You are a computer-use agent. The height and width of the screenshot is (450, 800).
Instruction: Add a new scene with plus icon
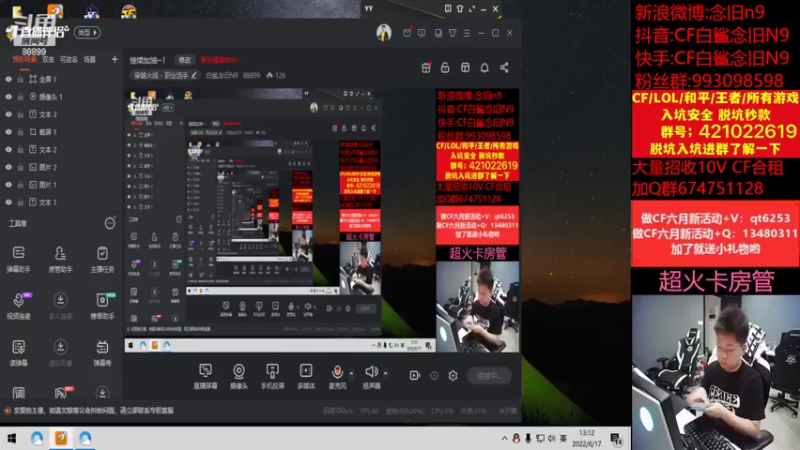[x=115, y=60]
